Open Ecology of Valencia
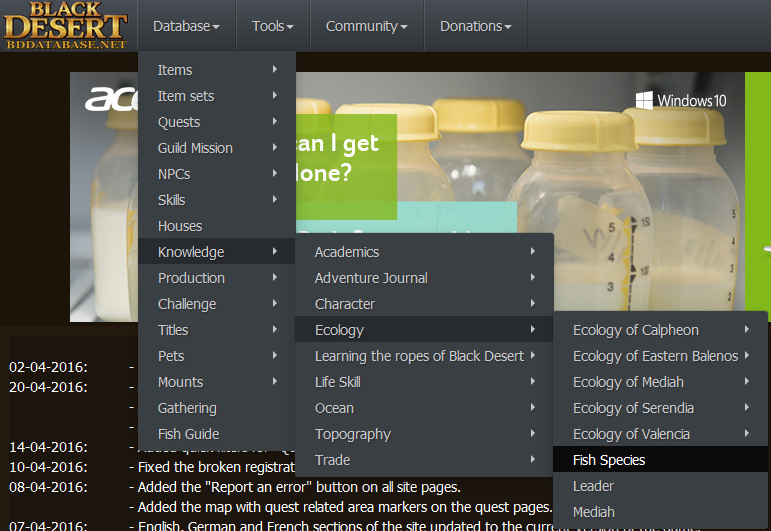 point(660,434)
